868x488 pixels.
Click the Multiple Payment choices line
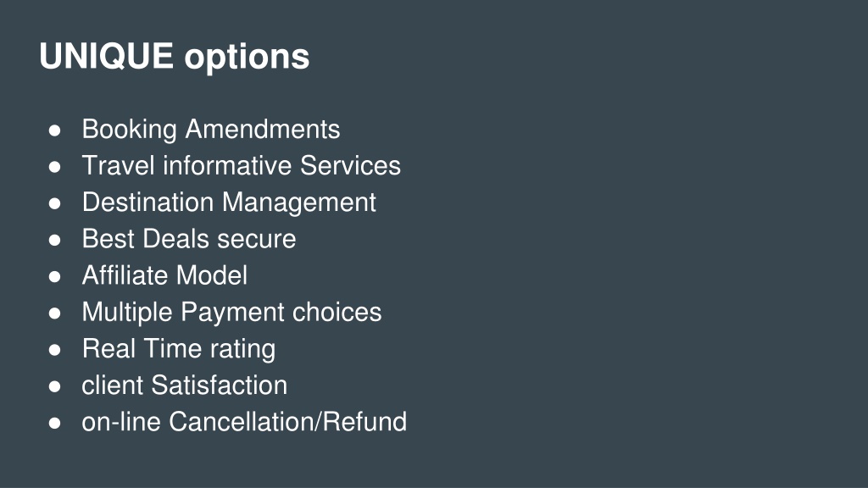pyautogui.click(x=231, y=313)
